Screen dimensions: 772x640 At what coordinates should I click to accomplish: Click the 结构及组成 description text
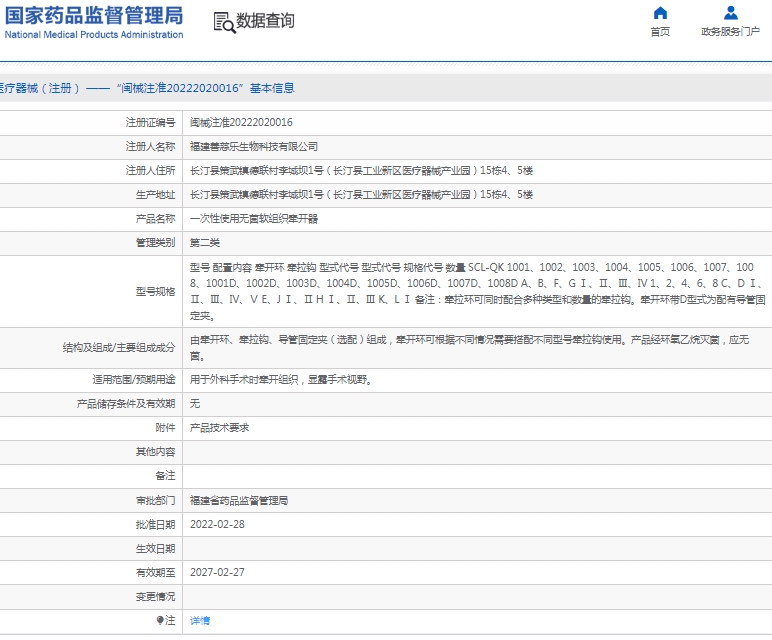pyautogui.click(x=470, y=348)
